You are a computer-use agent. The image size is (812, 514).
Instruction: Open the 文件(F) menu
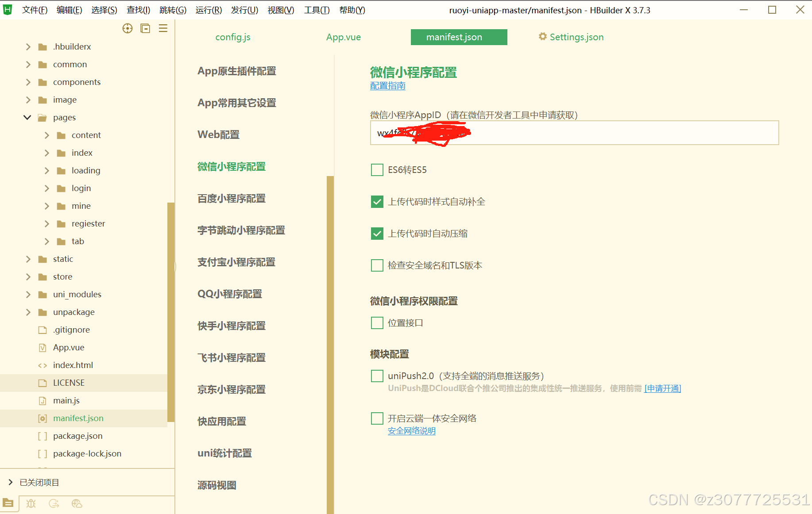click(x=35, y=10)
